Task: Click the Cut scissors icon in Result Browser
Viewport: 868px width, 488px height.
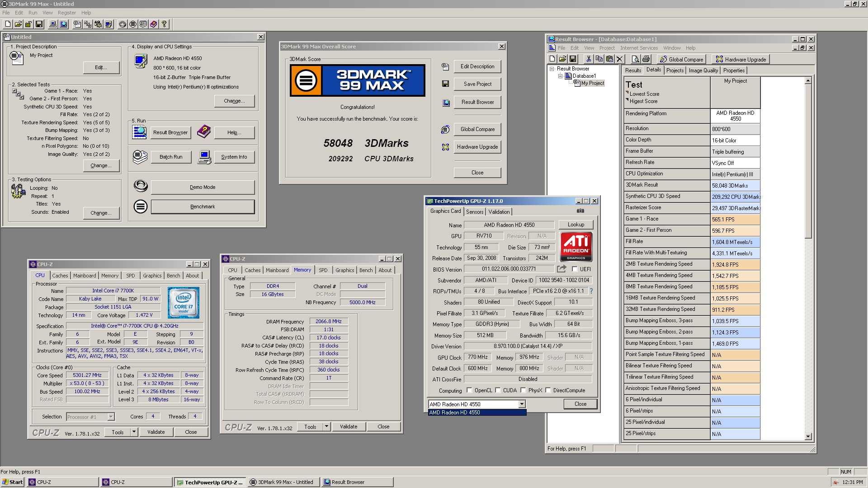Action: click(588, 59)
